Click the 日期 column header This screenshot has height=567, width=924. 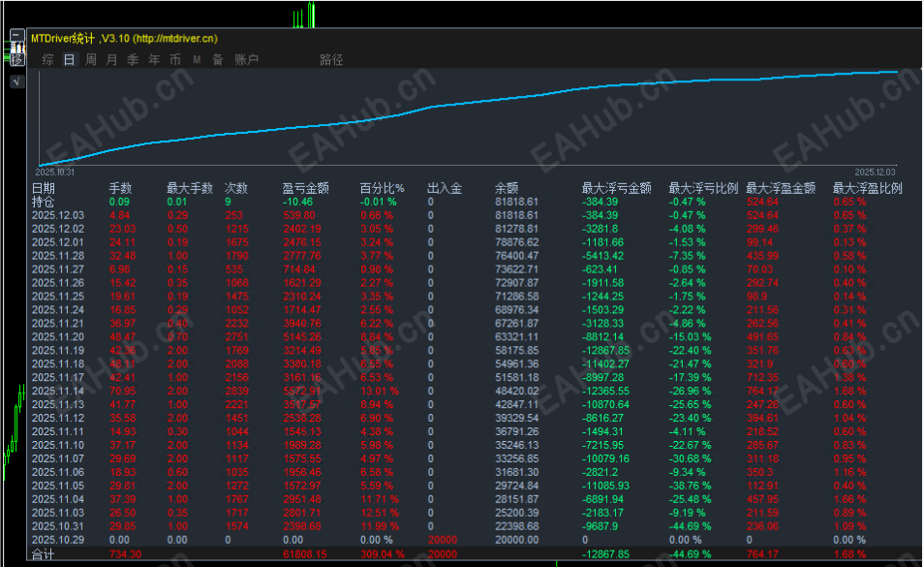[x=43, y=188]
